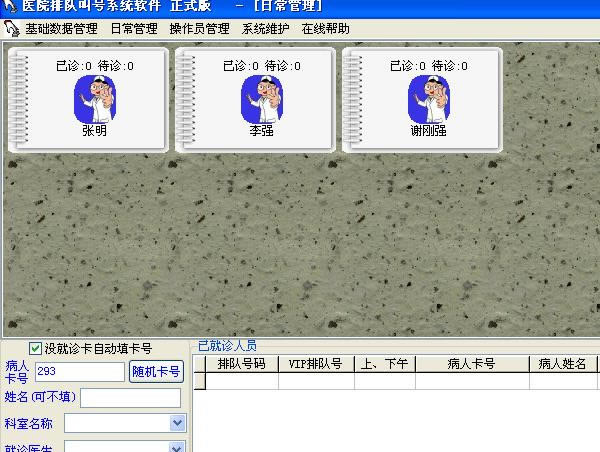This screenshot has width=600, height=452.
Task: Click the 姓名(可不填) input field
Action: coord(130,398)
